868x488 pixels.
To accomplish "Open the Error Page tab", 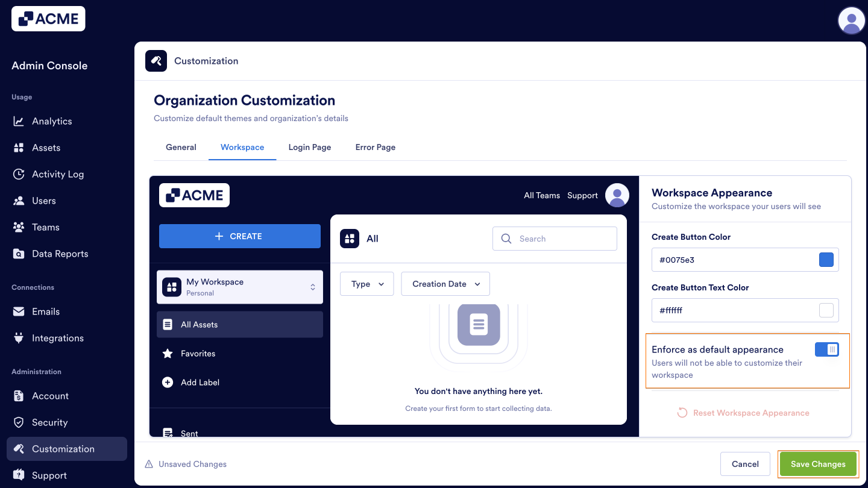I will tap(375, 147).
